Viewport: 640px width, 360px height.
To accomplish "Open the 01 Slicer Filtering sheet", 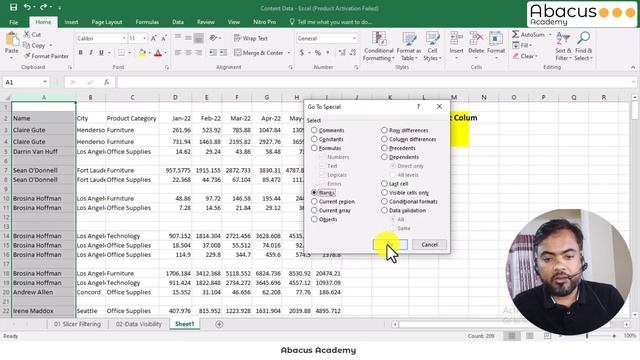I will click(x=77, y=324).
